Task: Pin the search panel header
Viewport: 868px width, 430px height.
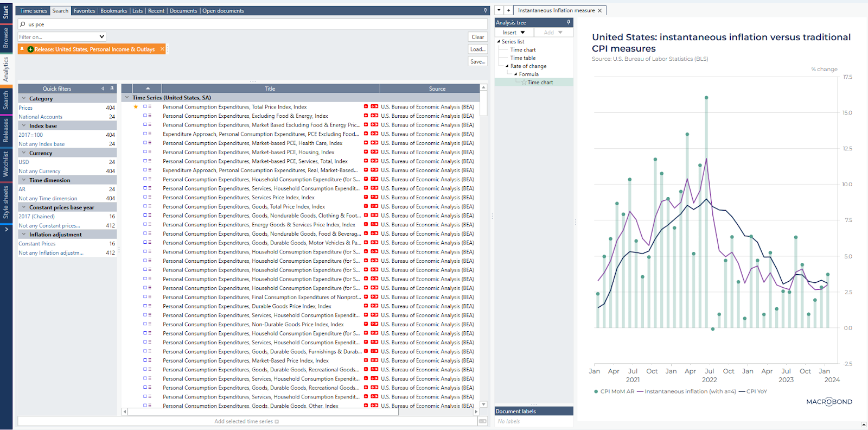Action: [x=486, y=10]
